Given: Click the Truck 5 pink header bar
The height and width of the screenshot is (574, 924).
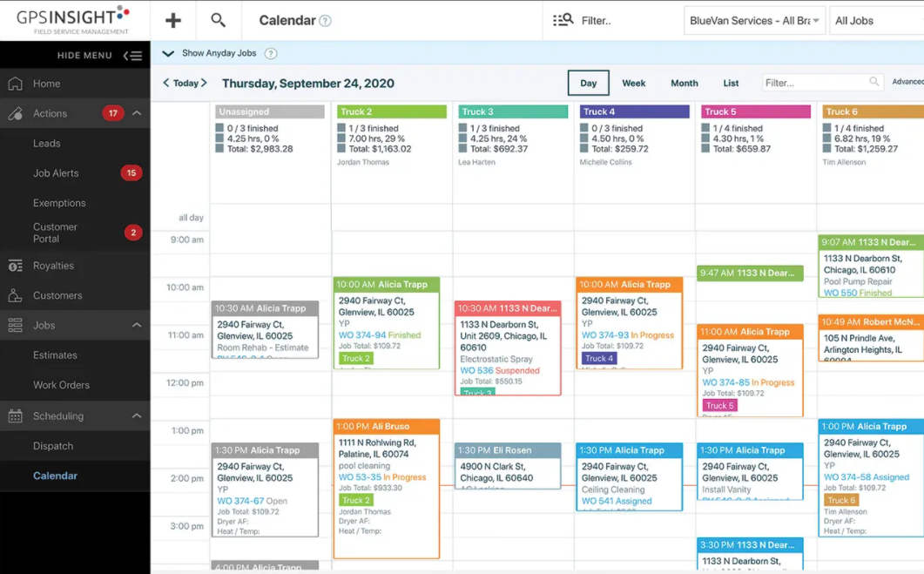Looking at the screenshot, I should [755, 111].
